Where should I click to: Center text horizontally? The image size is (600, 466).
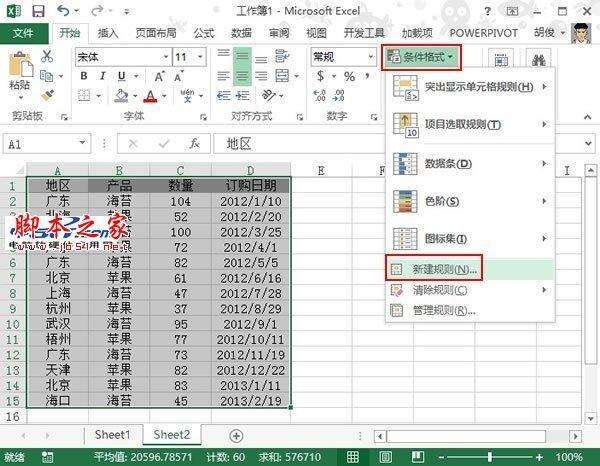tap(242, 76)
